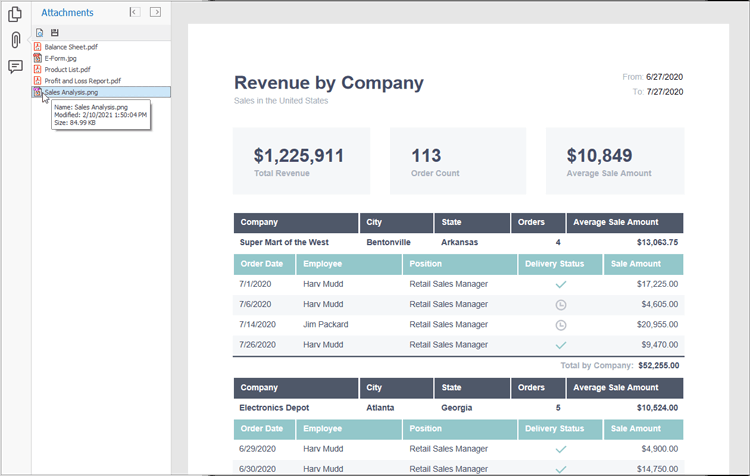Click the clock status icon for the 7/6/2020 order
Screen dimensions: 750x476
[560, 304]
